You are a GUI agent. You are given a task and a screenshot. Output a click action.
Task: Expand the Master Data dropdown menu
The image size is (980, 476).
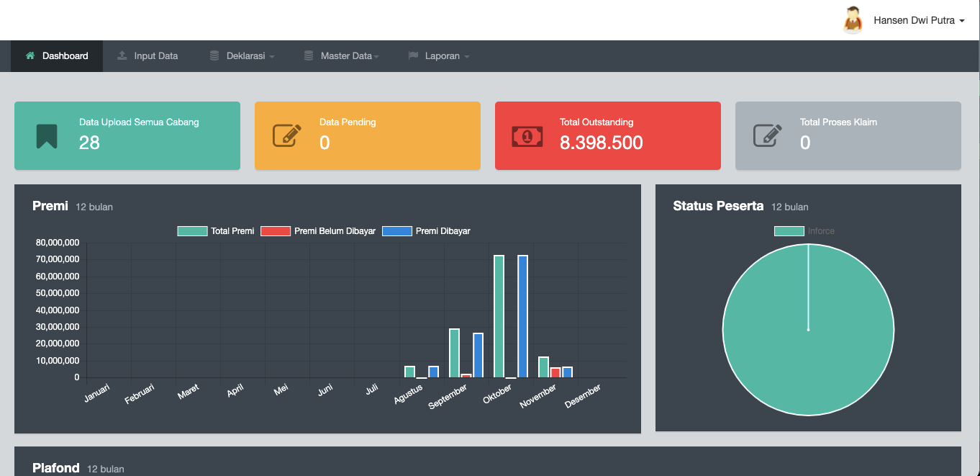(x=349, y=56)
